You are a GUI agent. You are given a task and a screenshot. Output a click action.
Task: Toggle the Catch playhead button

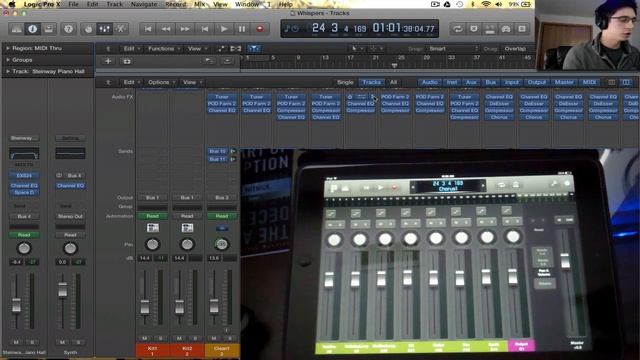[x=236, y=49]
